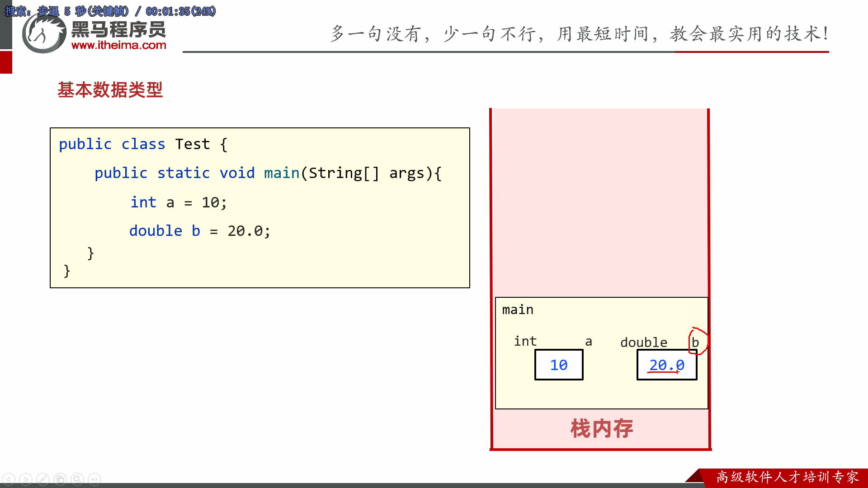
Task: Open the pen and laser pointer tools
Action: tap(43, 479)
